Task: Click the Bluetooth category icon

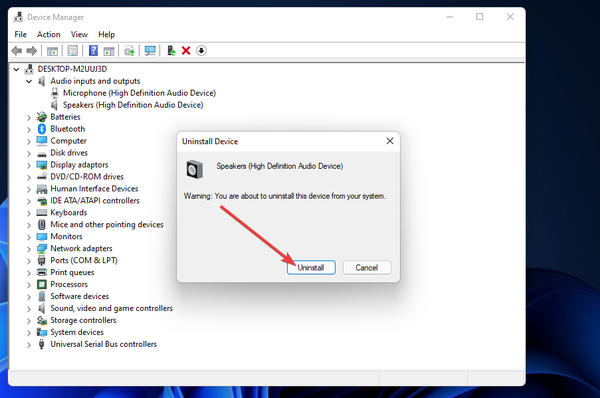Action: [x=42, y=129]
